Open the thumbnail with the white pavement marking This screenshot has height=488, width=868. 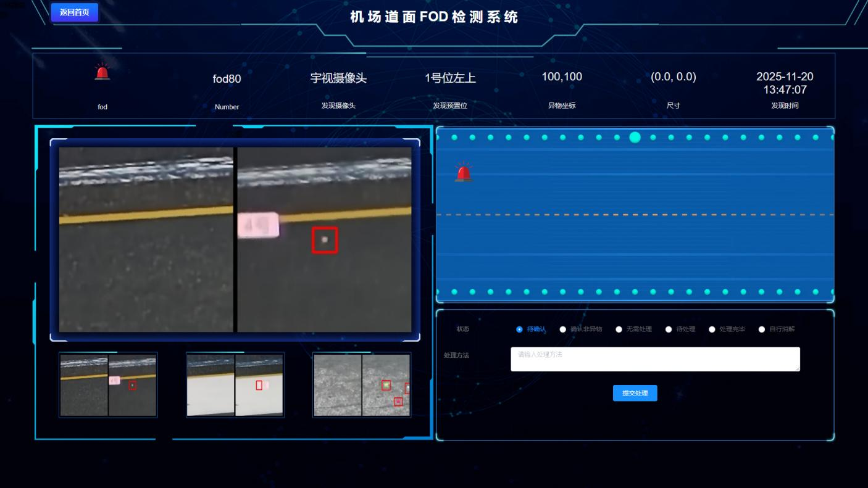pyautogui.click(x=235, y=385)
